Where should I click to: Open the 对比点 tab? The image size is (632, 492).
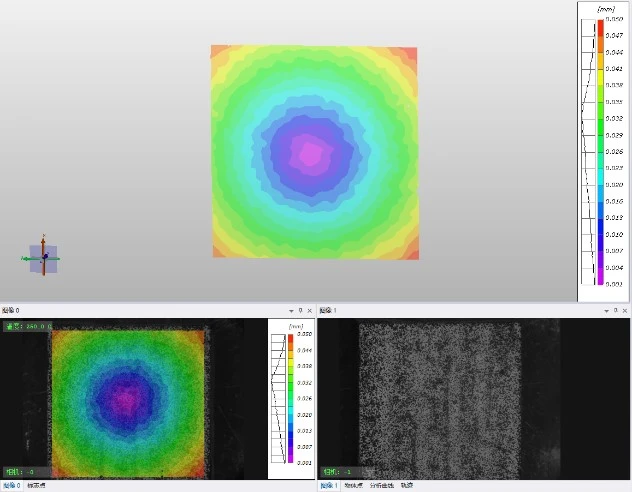coord(353,486)
